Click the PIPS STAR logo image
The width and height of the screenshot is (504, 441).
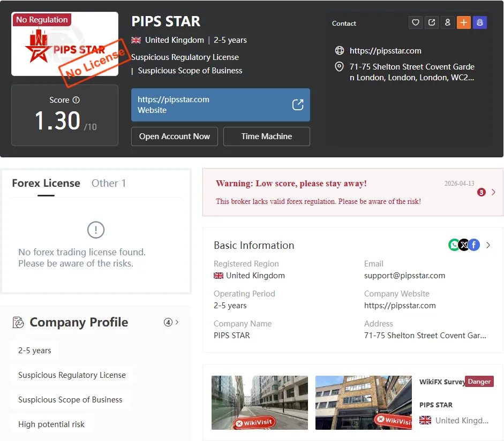pyautogui.click(x=65, y=44)
